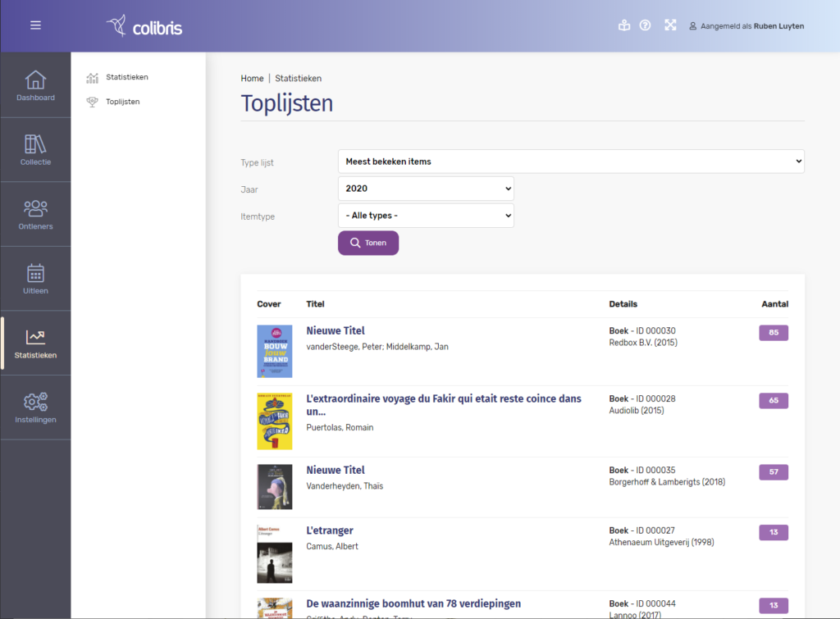This screenshot has width=840, height=619.
Task: Open the Itemtype dropdown
Action: point(426,216)
